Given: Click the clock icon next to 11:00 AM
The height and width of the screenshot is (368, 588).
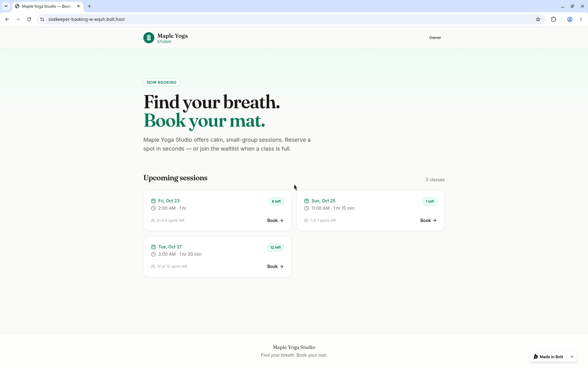Looking at the screenshot, I should click(306, 208).
